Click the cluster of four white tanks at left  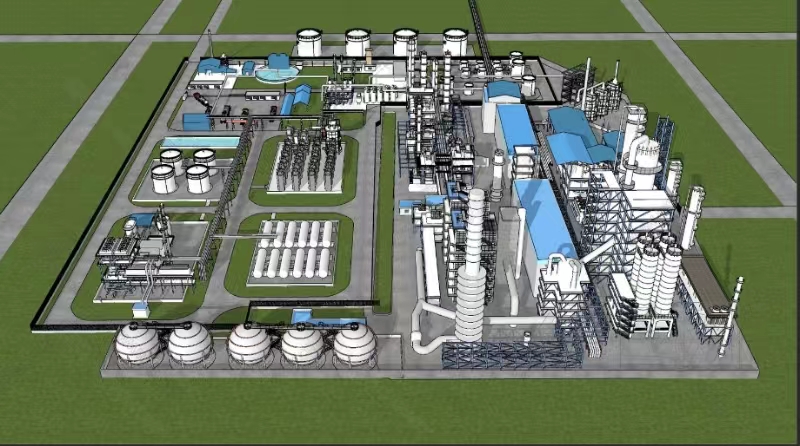coord(184,171)
